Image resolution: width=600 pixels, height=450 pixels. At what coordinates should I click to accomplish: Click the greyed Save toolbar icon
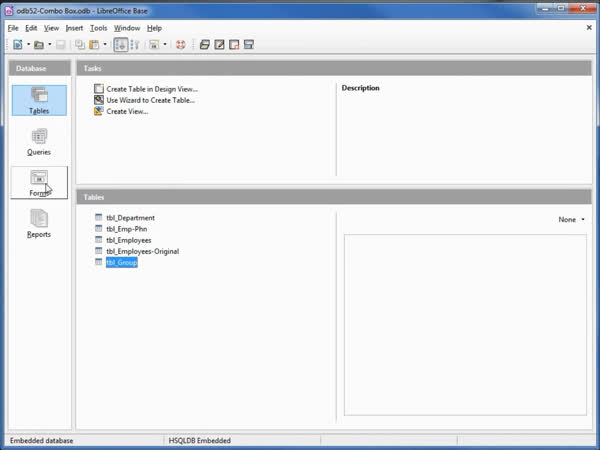[60, 44]
